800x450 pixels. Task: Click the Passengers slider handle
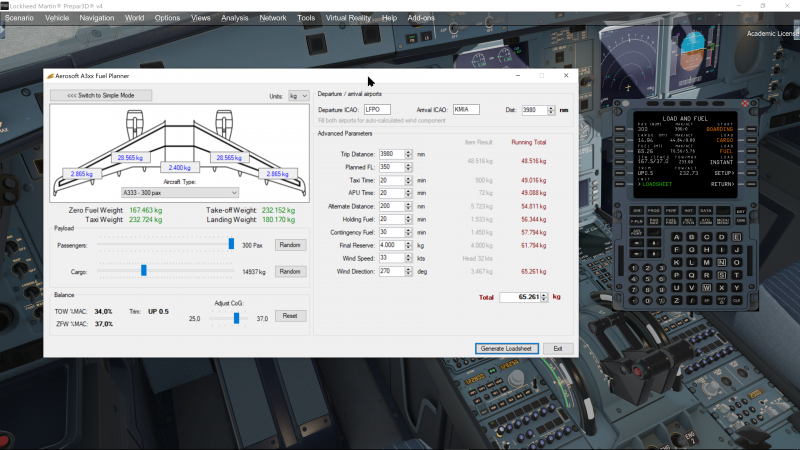[x=231, y=244]
